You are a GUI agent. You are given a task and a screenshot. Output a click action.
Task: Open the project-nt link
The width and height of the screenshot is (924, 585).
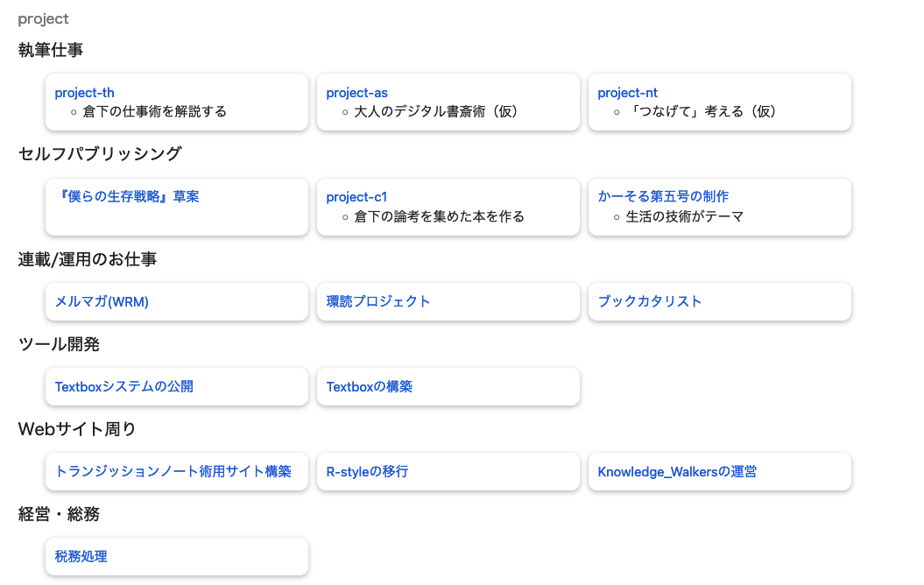point(628,92)
